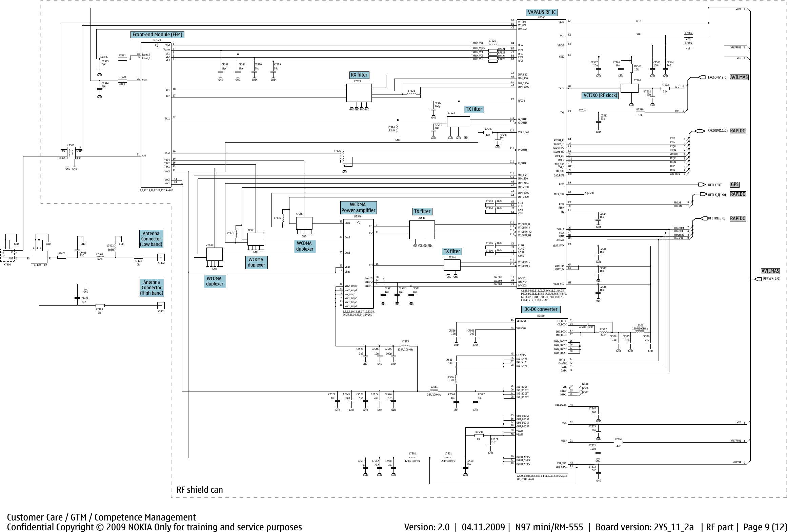The height and width of the screenshot is (532, 787).
Task: Click the WCDMA duplexer label near Z7541
Action: [x=256, y=262]
